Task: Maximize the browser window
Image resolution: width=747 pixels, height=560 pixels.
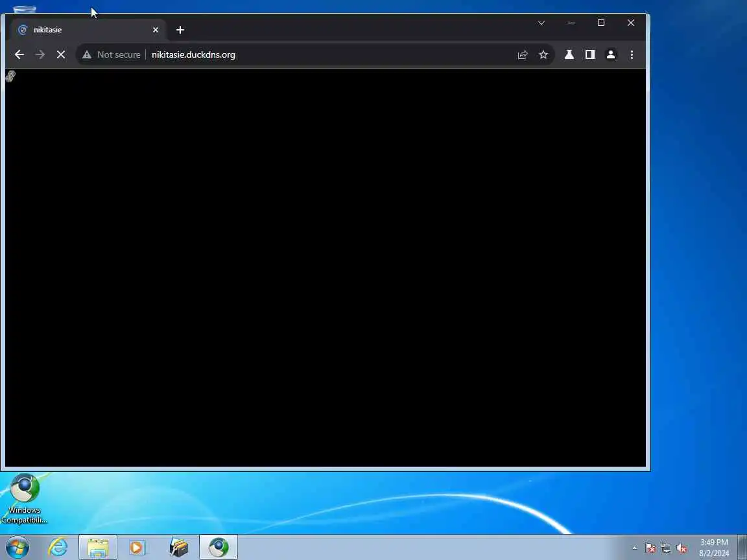Action: click(x=601, y=23)
